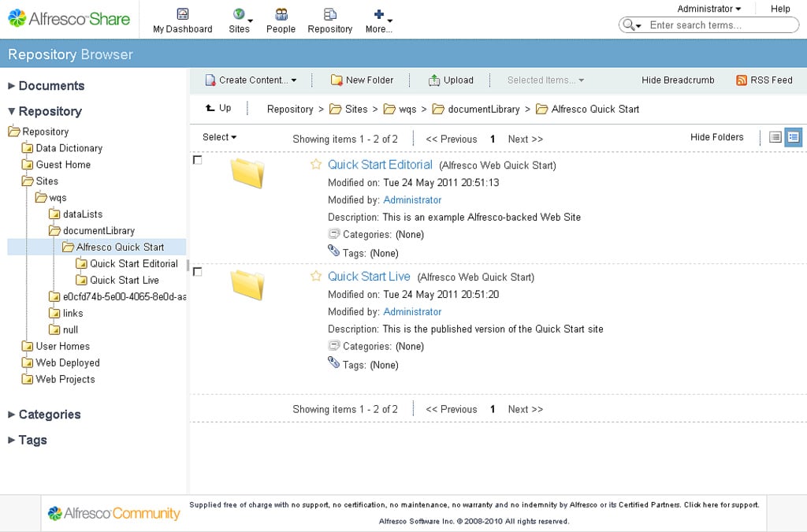Check the checkbox next to Quick Start Live
This screenshot has height=532, width=807.
click(198, 270)
